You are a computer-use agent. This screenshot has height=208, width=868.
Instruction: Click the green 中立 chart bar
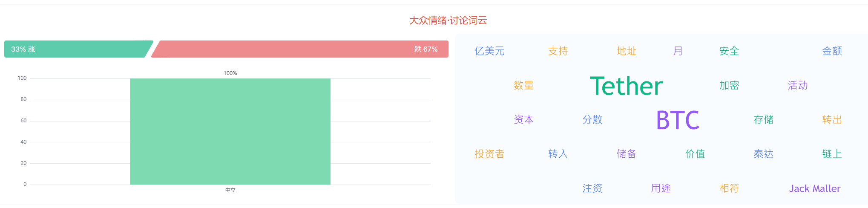tap(230, 131)
